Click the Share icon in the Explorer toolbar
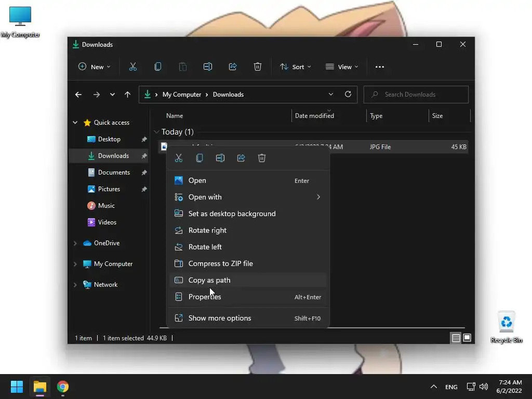Screen dimensions: 532x399 tap(233, 67)
